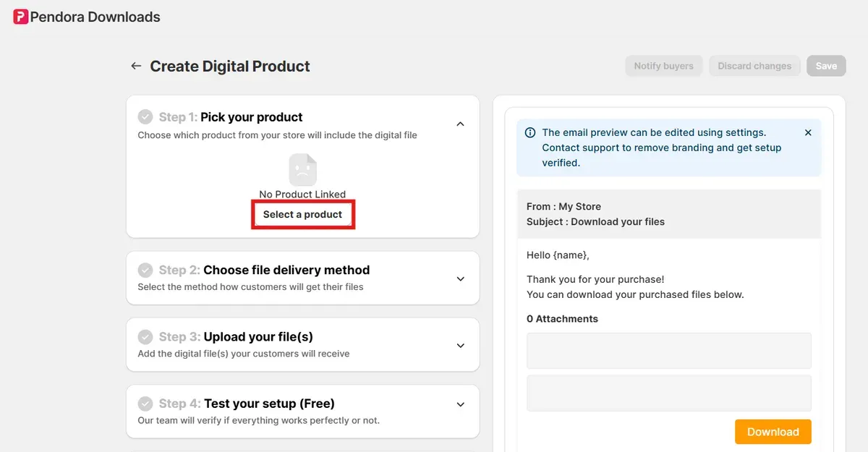Click the info icon in the email preview banner

point(529,132)
